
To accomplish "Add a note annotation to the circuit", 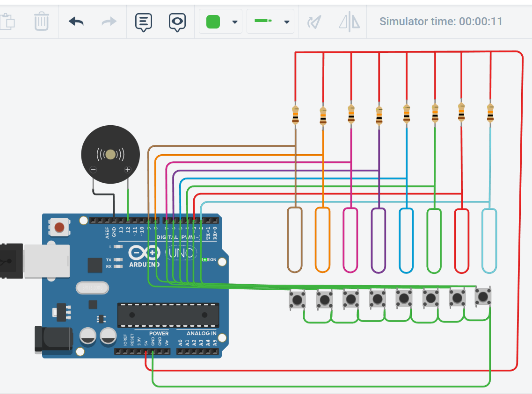I will (x=143, y=21).
